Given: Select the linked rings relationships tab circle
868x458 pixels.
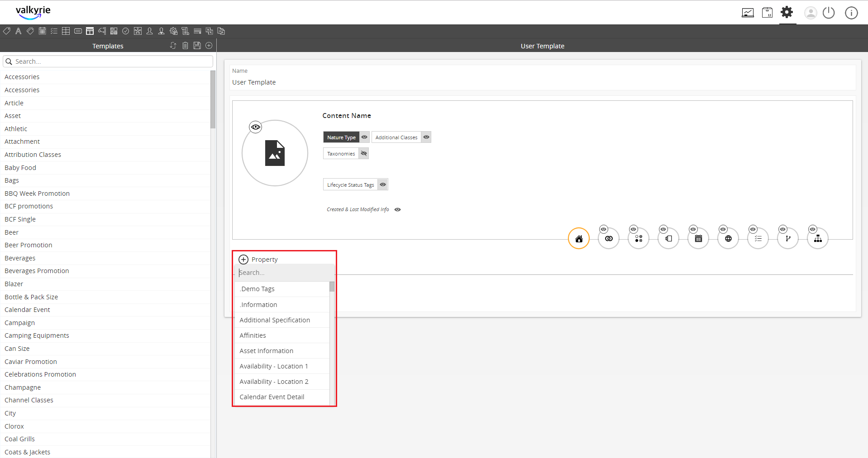Looking at the screenshot, I should [x=609, y=239].
